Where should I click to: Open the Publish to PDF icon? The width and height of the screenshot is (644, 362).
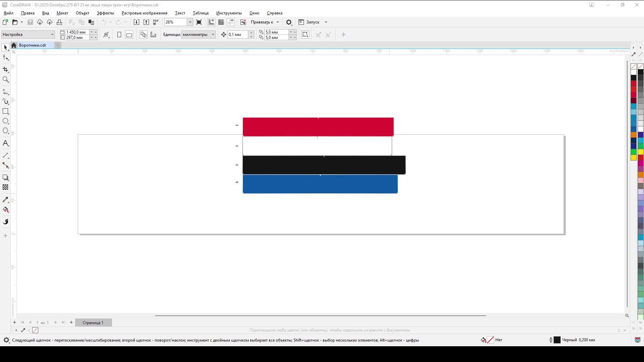point(156,22)
